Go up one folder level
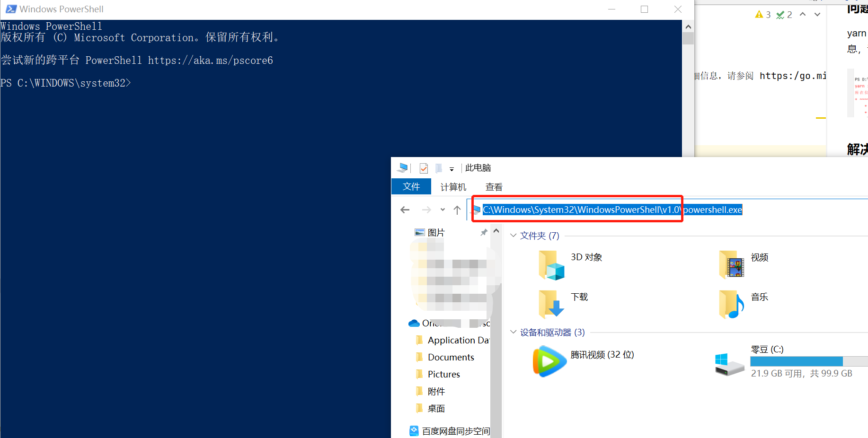Viewport: 868px width, 438px height. pyautogui.click(x=457, y=210)
